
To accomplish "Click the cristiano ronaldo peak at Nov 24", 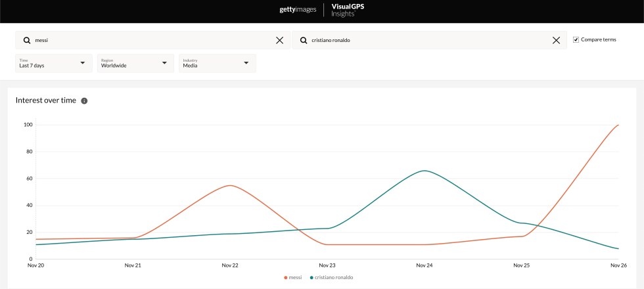I will click(425, 171).
